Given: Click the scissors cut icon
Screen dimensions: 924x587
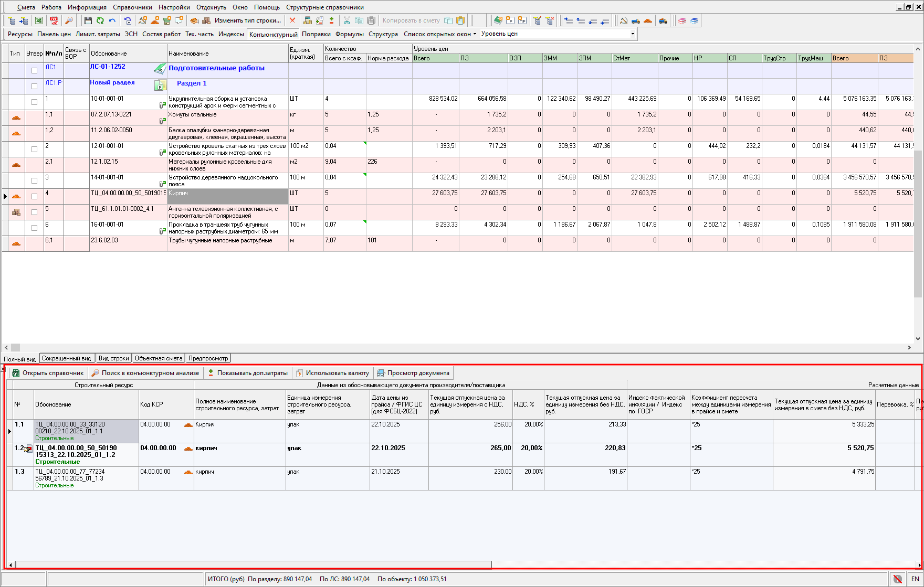Looking at the screenshot, I should 346,20.
